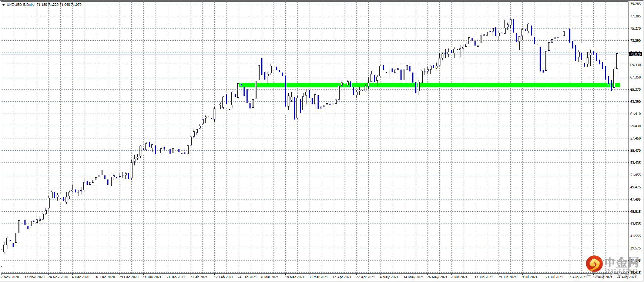Click the 73.290 price scale label
Image resolution: width=644 pixels, height=282 pixels.
[635, 41]
